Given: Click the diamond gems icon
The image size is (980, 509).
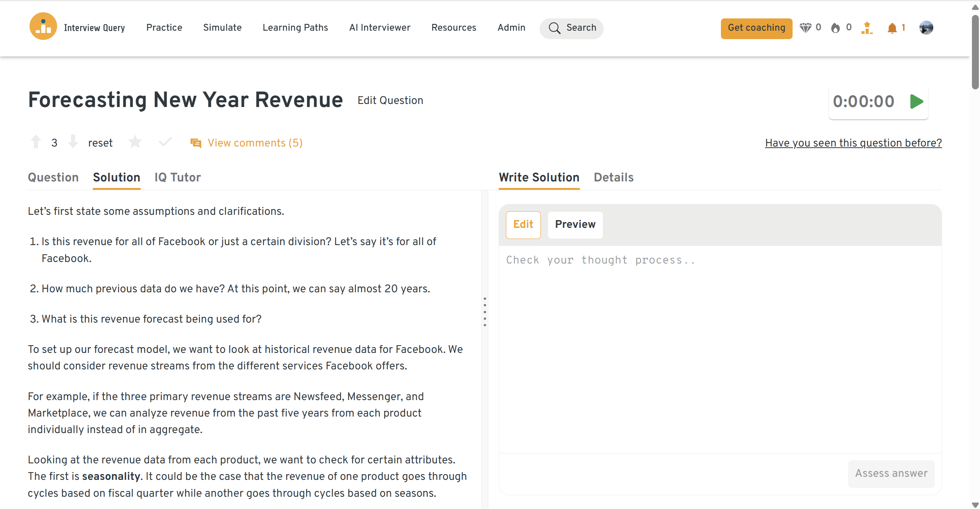Looking at the screenshot, I should click(x=805, y=28).
